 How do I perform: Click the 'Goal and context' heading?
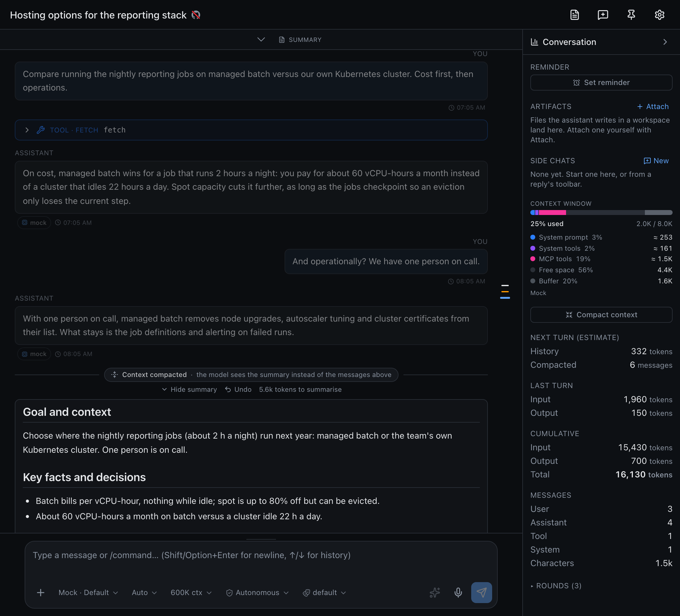coord(67,412)
